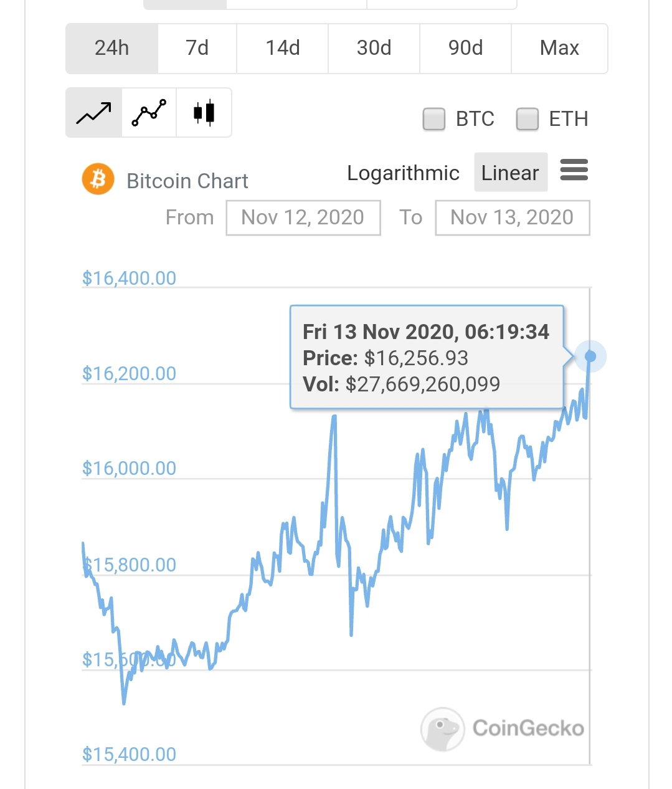The image size is (672, 789).
Task: Select the 24h time range tab
Action: coord(112,48)
